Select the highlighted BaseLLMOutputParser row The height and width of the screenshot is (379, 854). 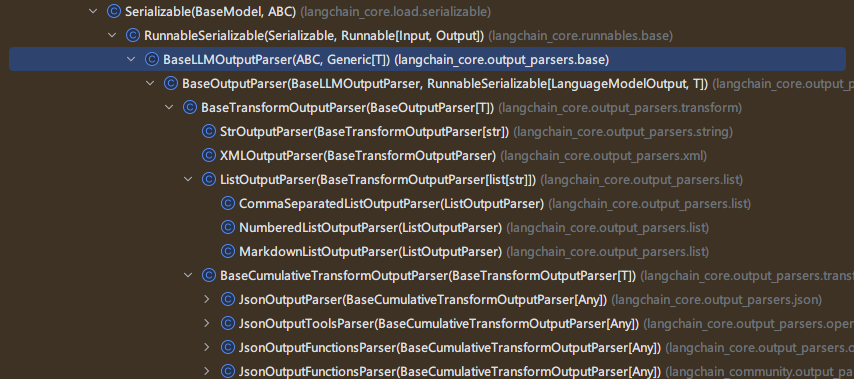point(427,59)
